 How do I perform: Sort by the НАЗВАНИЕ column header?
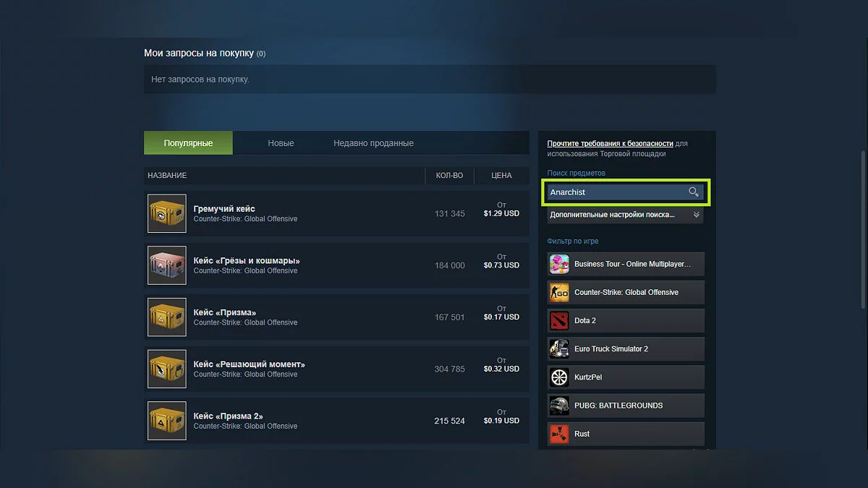[167, 176]
